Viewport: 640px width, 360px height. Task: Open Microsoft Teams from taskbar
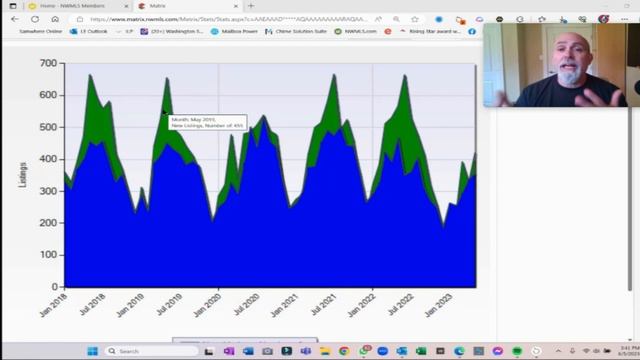point(306,351)
